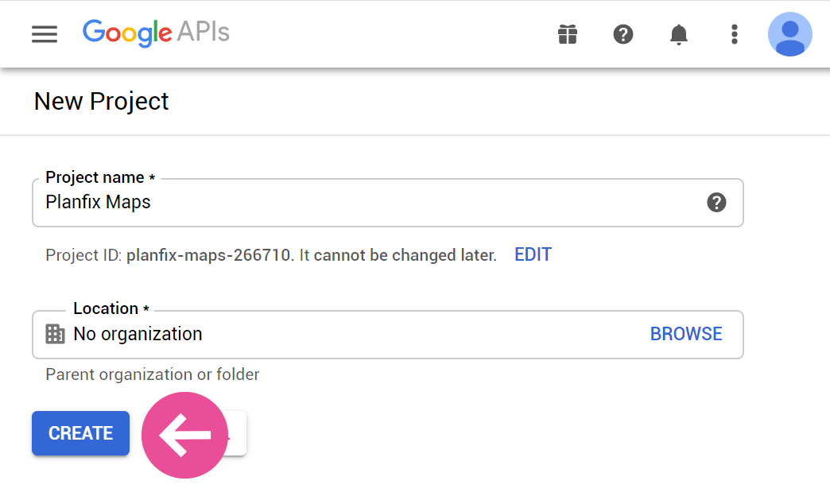Click the planfix-maps-266710 project ID text
Screen dimensions: 830x504
click(x=208, y=255)
